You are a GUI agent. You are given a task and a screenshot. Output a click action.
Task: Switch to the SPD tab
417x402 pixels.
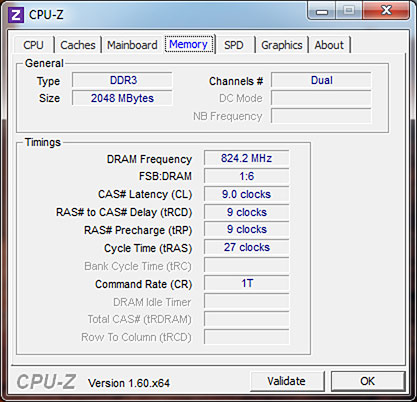[x=234, y=45]
